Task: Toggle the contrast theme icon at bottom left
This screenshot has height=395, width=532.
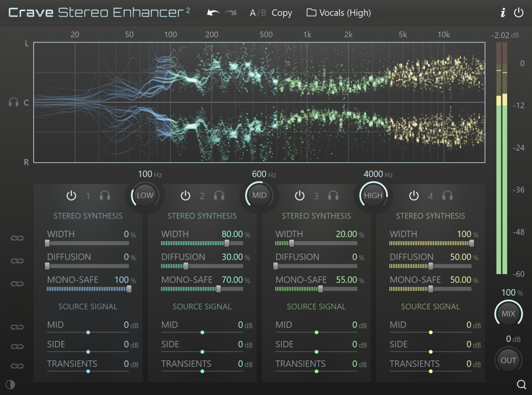Action: pos(10,384)
